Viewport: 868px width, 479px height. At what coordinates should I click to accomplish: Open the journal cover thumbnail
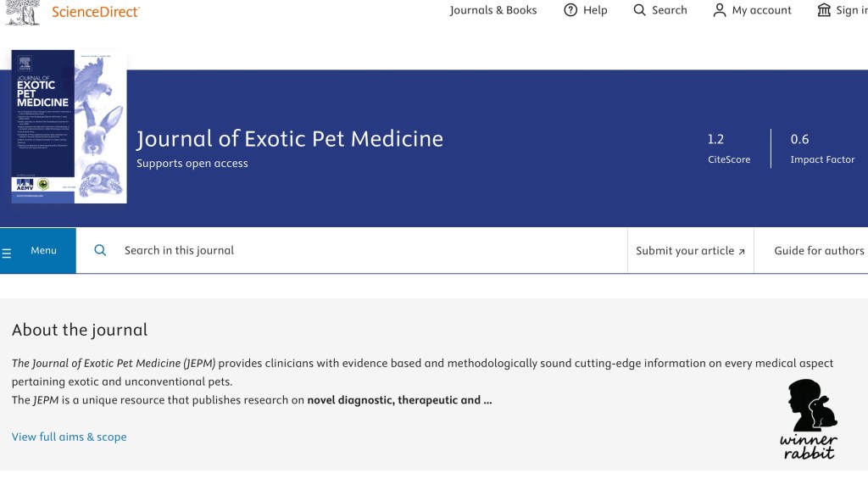[70, 127]
